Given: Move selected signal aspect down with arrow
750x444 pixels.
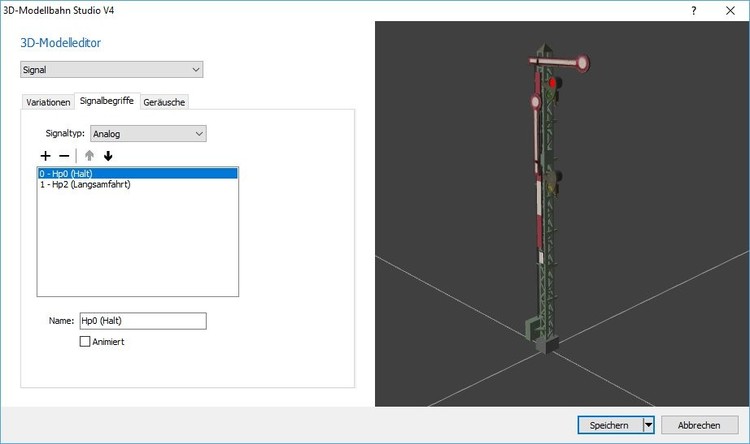Looking at the screenshot, I should coord(108,156).
